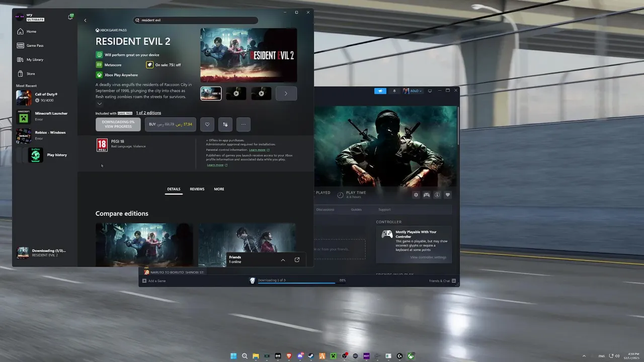
Task: Open Xbox profile avatar menu
Action: 20,17
